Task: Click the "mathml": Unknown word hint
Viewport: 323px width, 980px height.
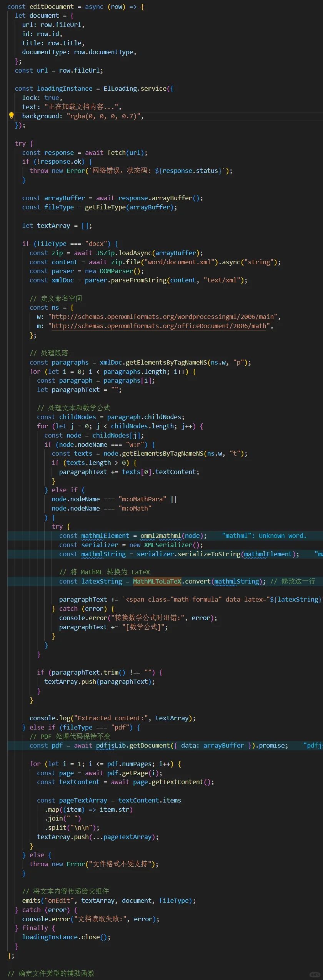Action: pos(264,536)
